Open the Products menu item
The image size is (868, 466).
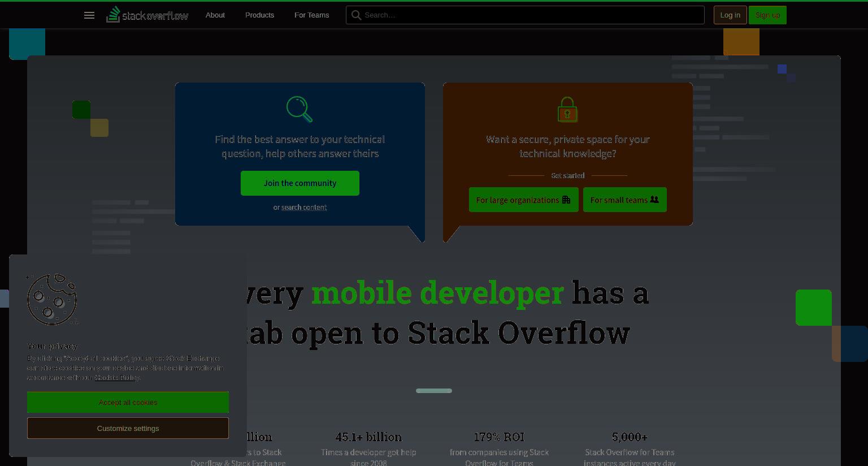[x=259, y=15]
